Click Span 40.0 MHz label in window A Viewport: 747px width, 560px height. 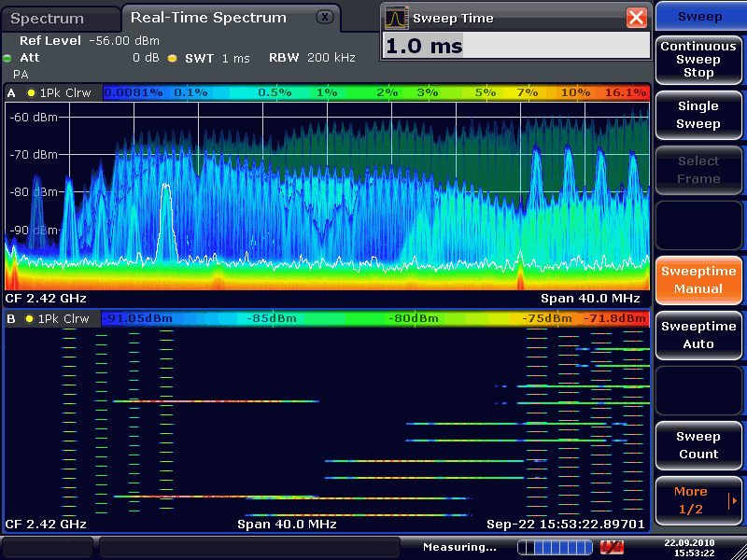[590, 299]
